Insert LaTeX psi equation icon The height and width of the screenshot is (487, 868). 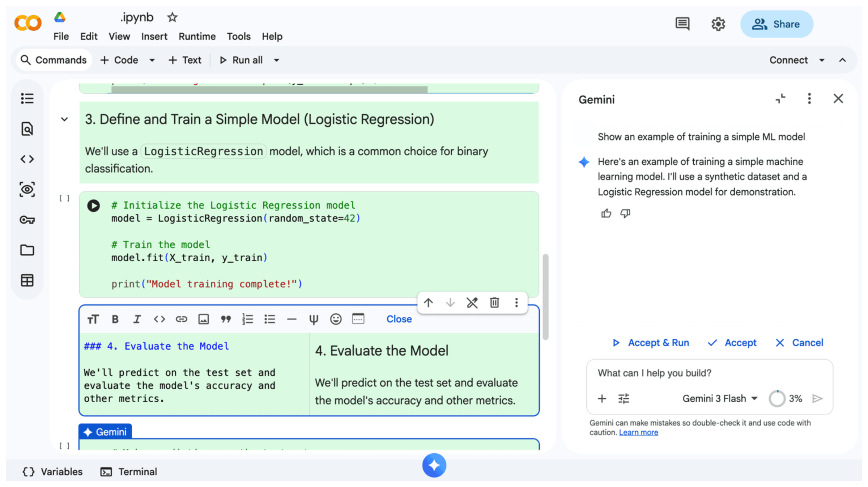coord(314,319)
